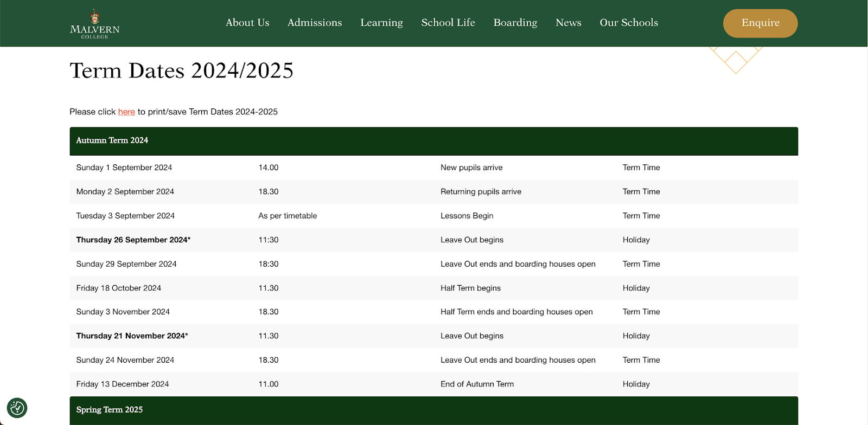This screenshot has height=425, width=868.
Task: Click 'Term Time' in the 1 September row
Action: 641,168
